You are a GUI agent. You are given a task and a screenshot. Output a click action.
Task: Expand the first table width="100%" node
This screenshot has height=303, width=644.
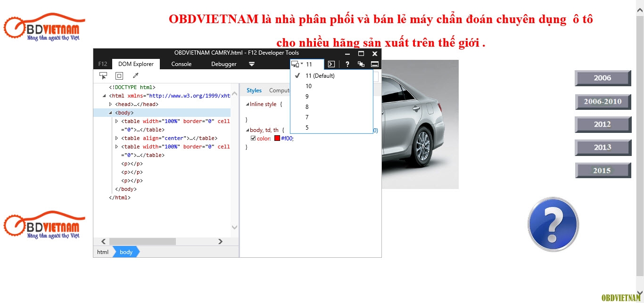(117, 121)
